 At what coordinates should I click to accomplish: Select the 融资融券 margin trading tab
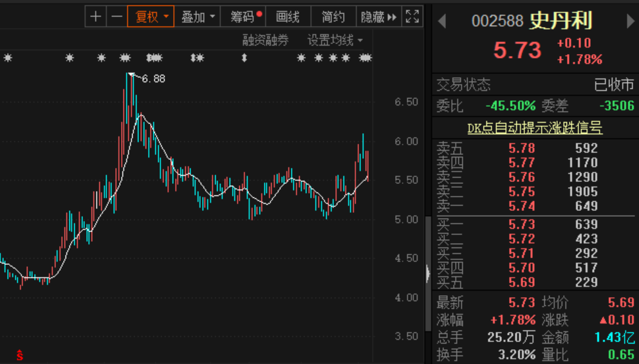pos(265,41)
